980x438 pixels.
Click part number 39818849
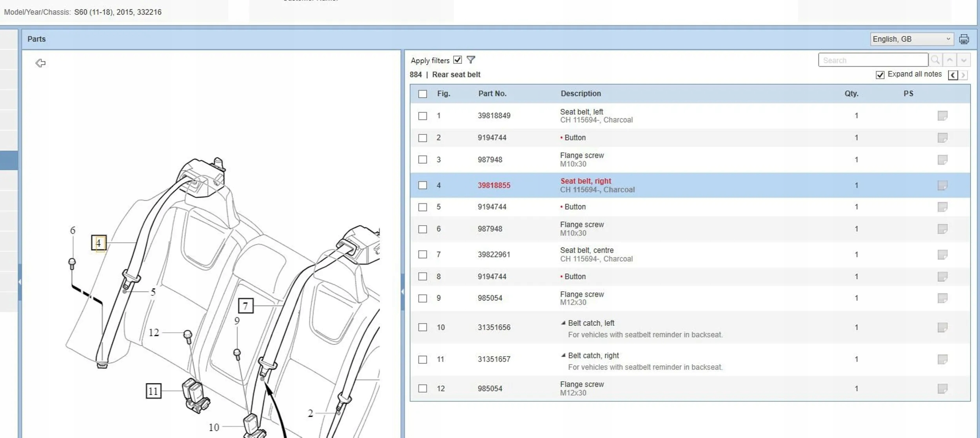(494, 116)
